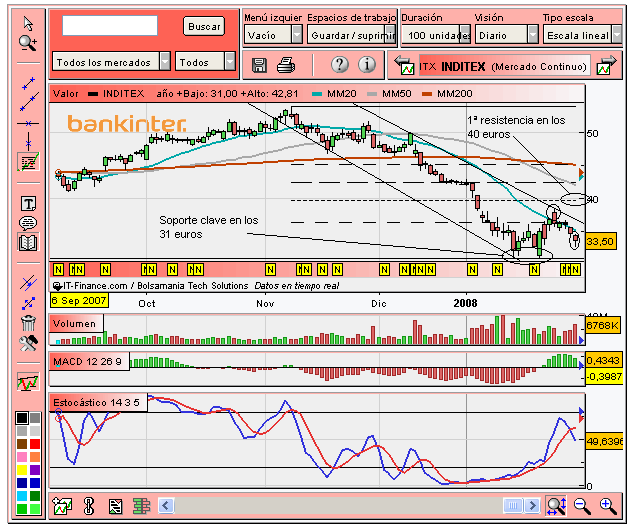Pick the orange color swatch
634x528 pixels.
click(35, 457)
